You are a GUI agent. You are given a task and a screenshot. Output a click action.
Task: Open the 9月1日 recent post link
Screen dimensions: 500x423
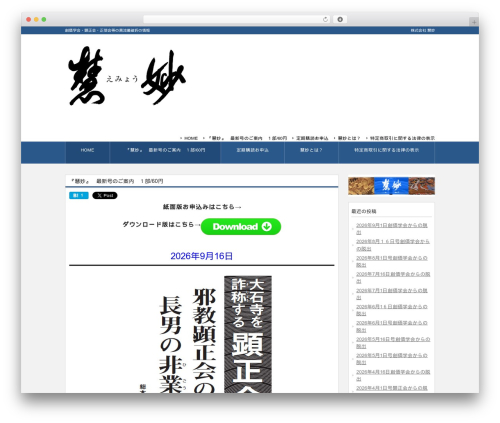391,229
